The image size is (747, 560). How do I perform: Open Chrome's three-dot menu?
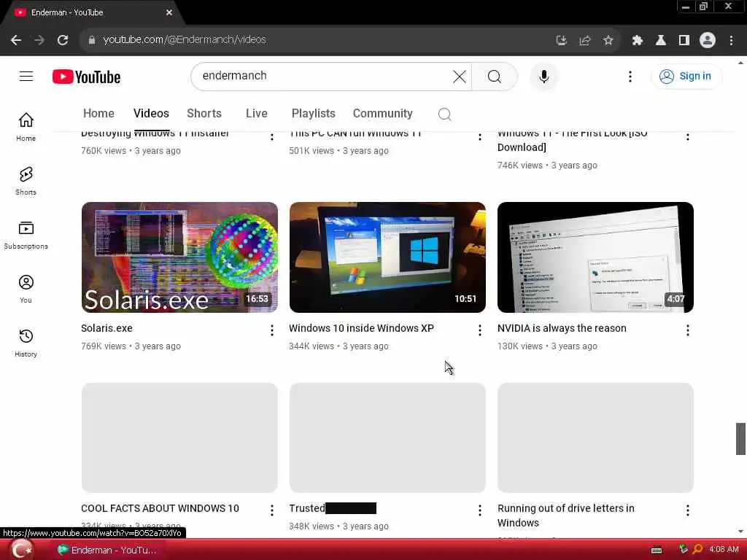click(731, 41)
